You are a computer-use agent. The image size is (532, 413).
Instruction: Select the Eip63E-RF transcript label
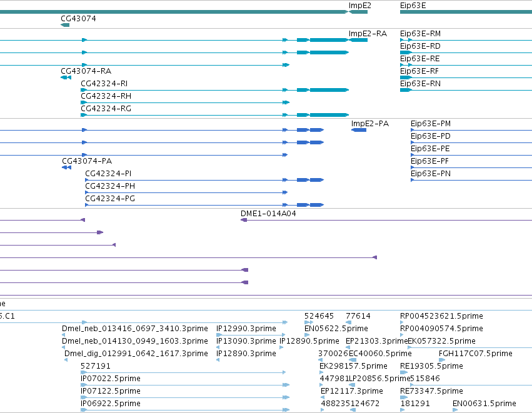click(419, 71)
